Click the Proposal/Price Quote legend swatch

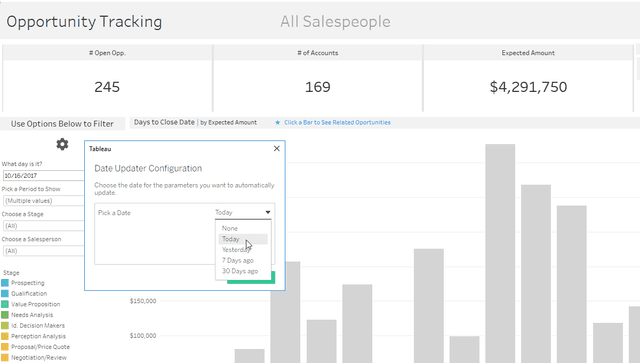click(x=5, y=347)
